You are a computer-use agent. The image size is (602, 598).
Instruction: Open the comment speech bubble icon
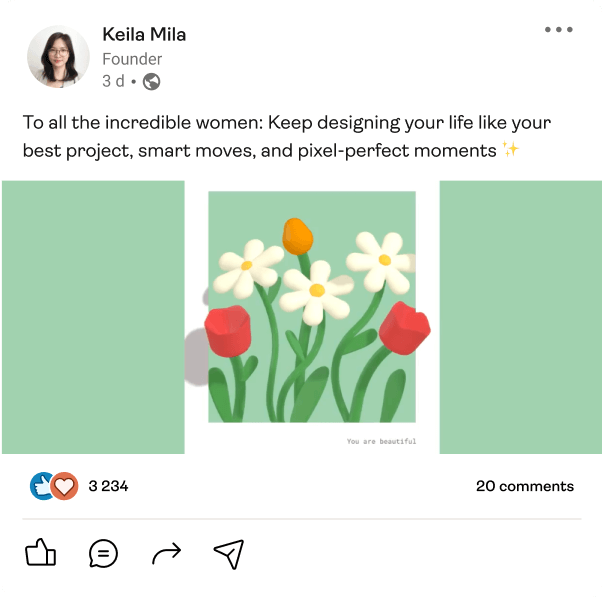[103, 553]
